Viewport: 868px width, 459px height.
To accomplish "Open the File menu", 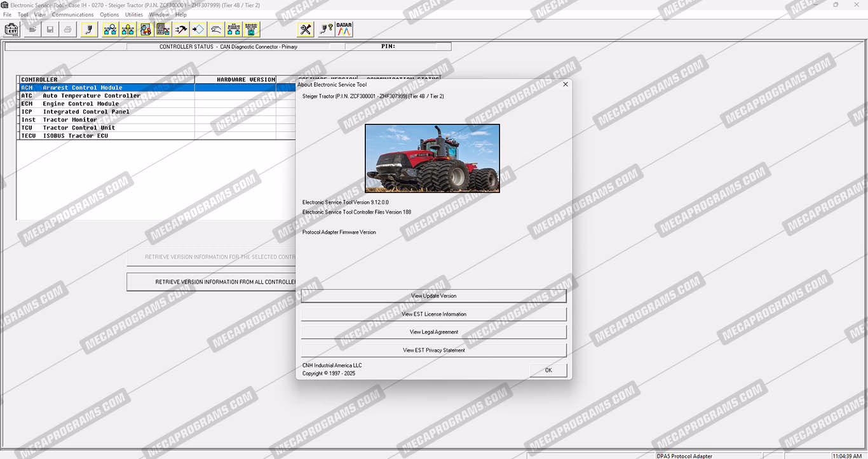I will [x=7, y=15].
